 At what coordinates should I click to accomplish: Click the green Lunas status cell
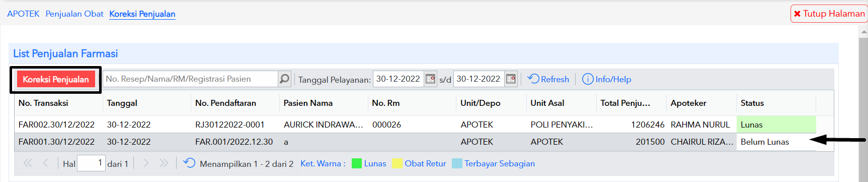coord(776,125)
